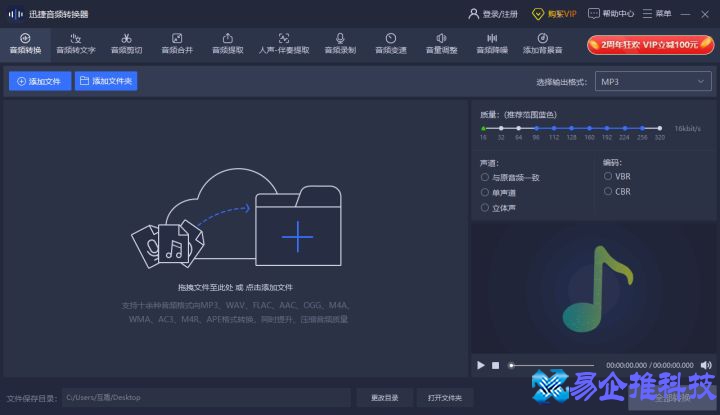Click the playback progress bar handle
The width and height of the screenshot is (720, 415).
511,365
